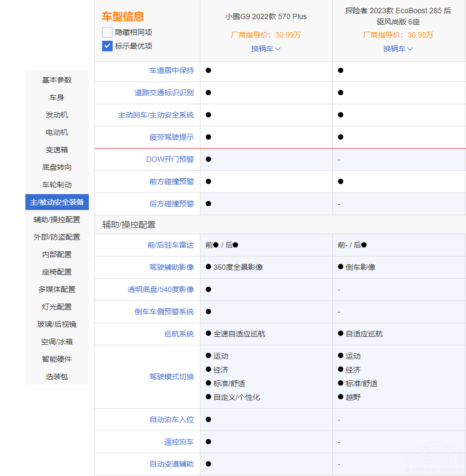Click the 巡航系统 link
The image size is (466, 476).
click(x=179, y=334)
